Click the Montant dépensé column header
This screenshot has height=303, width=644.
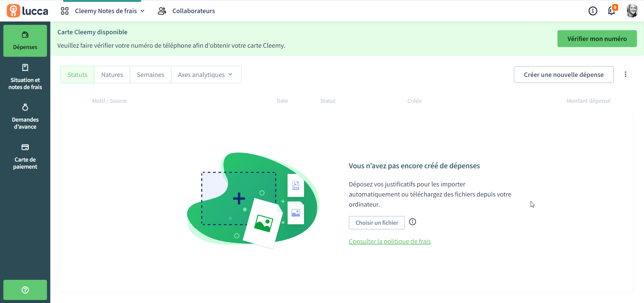coord(589,101)
